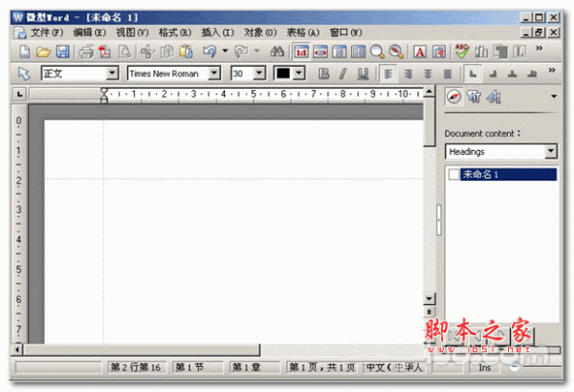Show more buttons on the formatting toolbar

coord(552,70)
